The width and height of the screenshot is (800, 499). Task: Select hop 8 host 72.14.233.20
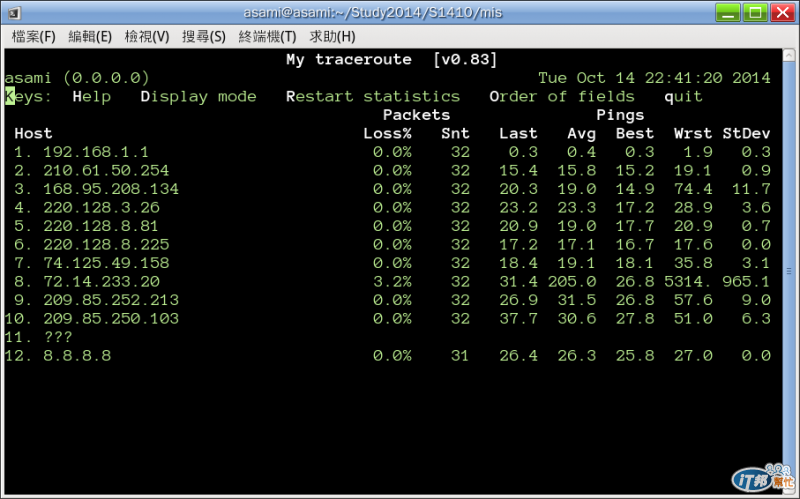tap(101, 282)
